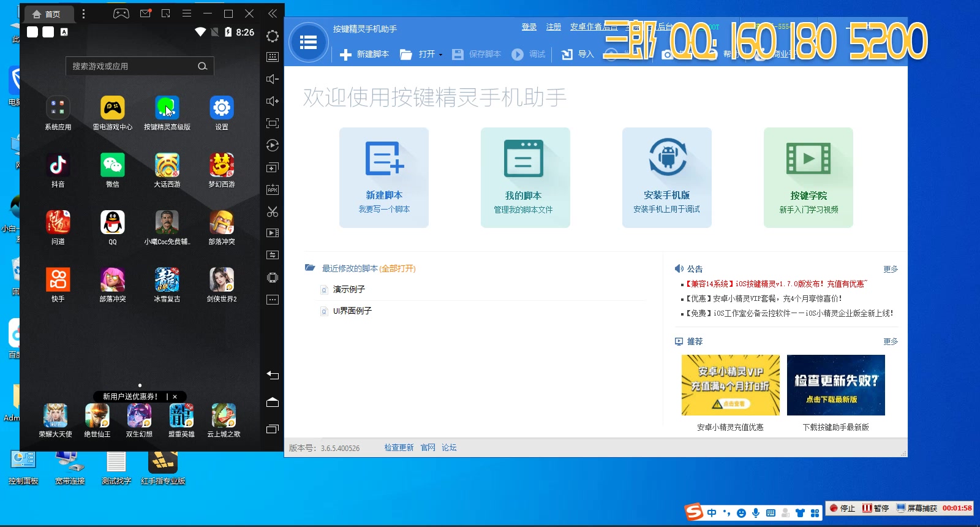The width and height of the screenshot is (980, 527).
Task: Click 全部打开 next to recent scripts
Action: (398, 268)
